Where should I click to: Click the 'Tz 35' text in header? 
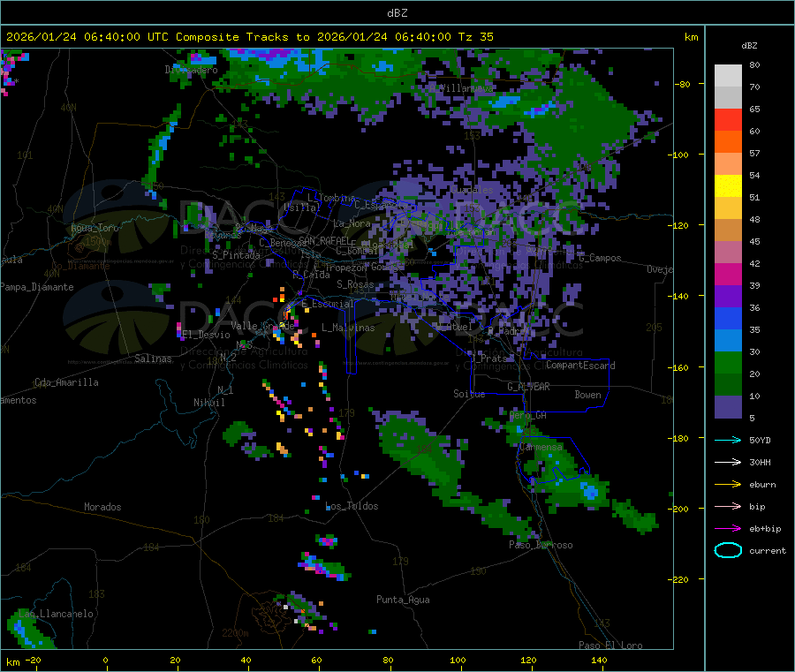475,36
